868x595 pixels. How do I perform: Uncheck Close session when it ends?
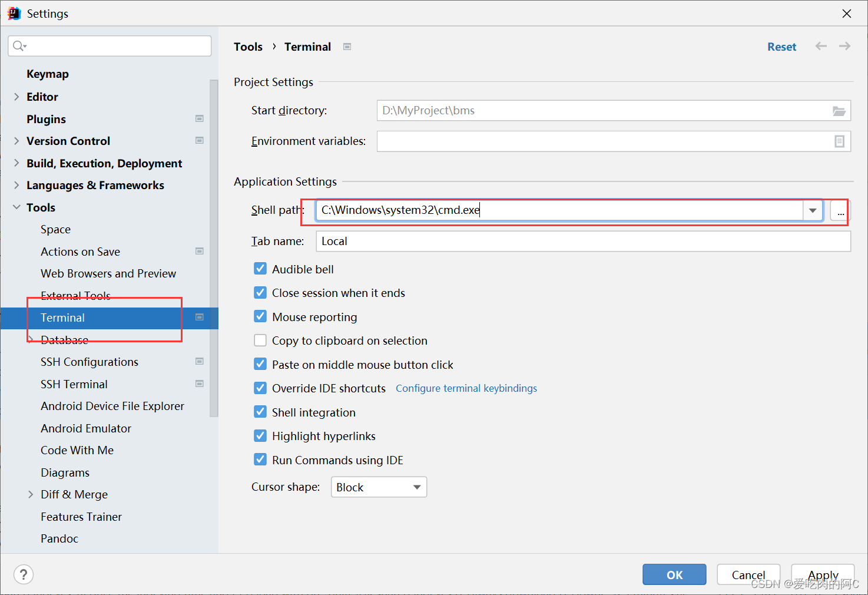pos(260,292)
